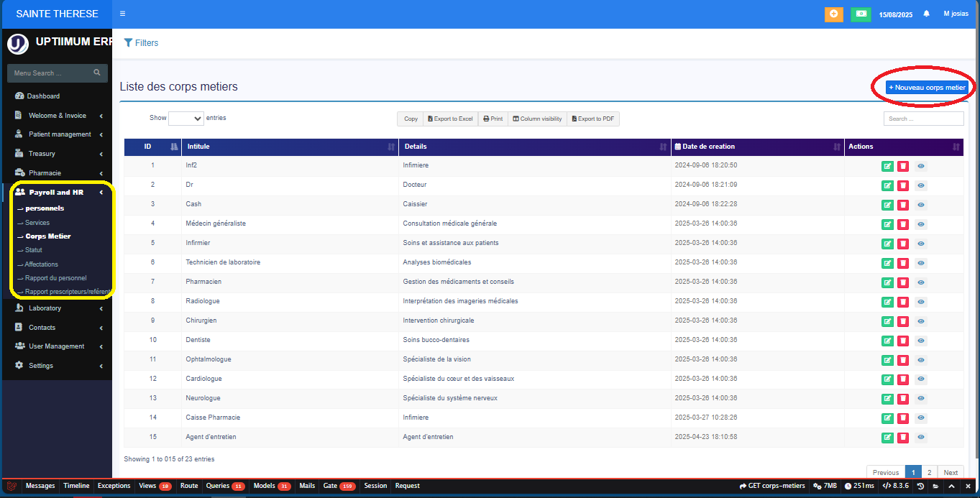The image size is (980, 498).
Task: Expand the Laboratory sidebar menu
Action: point(57,308)
